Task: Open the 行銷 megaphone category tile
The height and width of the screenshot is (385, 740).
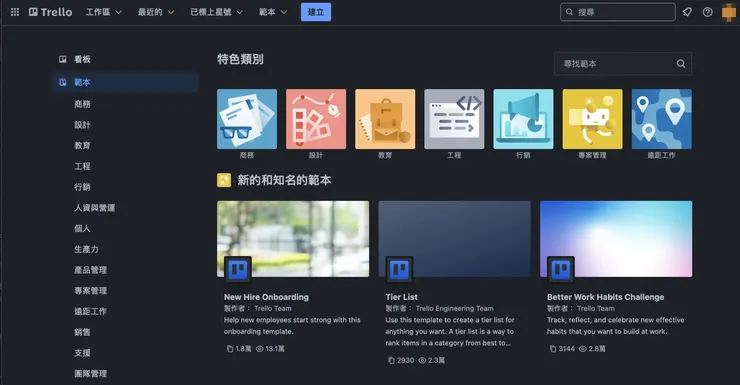Action: click(523, 119)
